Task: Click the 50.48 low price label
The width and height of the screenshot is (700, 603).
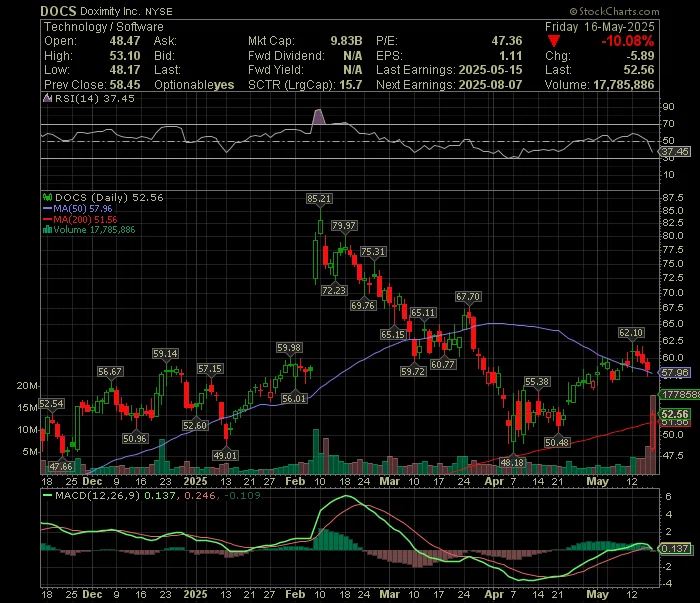Action: (557, 442)
